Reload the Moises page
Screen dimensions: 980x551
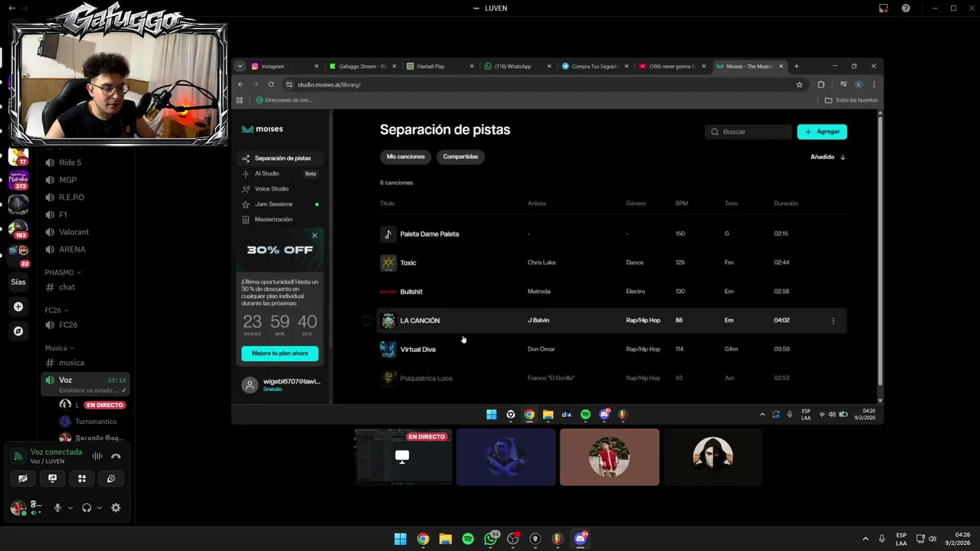pyautogui.click(x=271, y=84)
